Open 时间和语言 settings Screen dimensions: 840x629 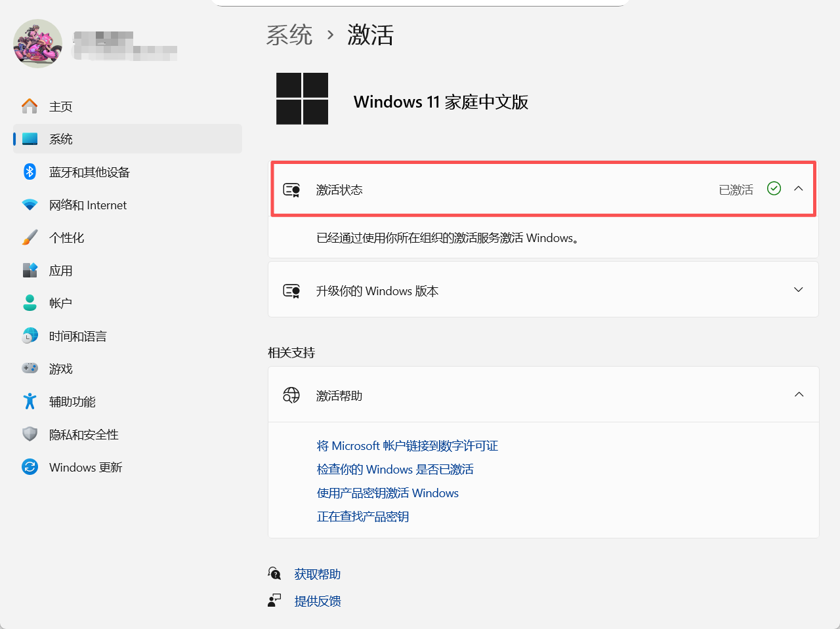pos(77,336)
